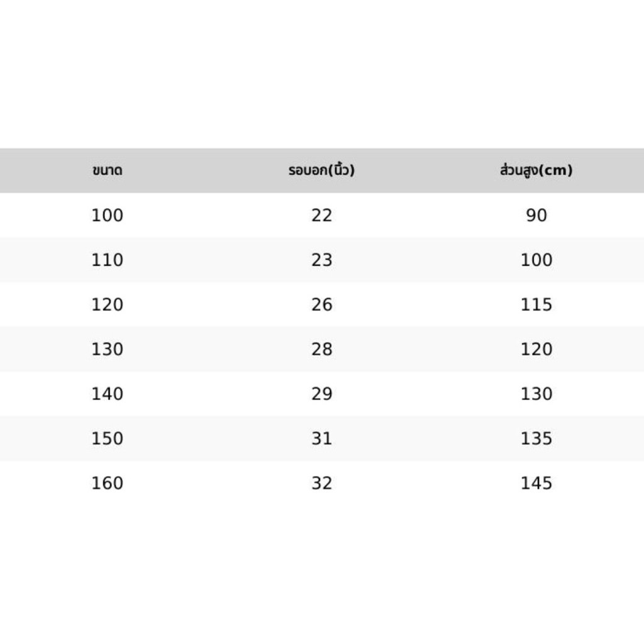Click height value 90
Image resolution: width=644 pixels, height=644 pixels.
536,215
